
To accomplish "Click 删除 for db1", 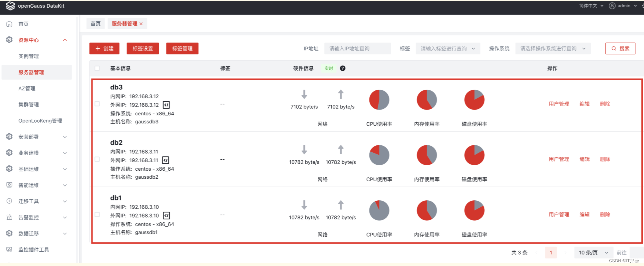I will (x=605, y=215).
